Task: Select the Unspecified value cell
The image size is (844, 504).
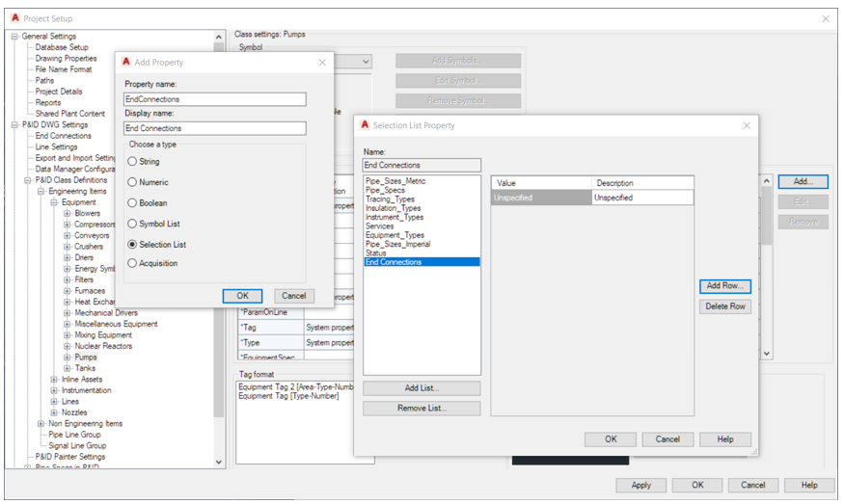Action: [541, 198]
